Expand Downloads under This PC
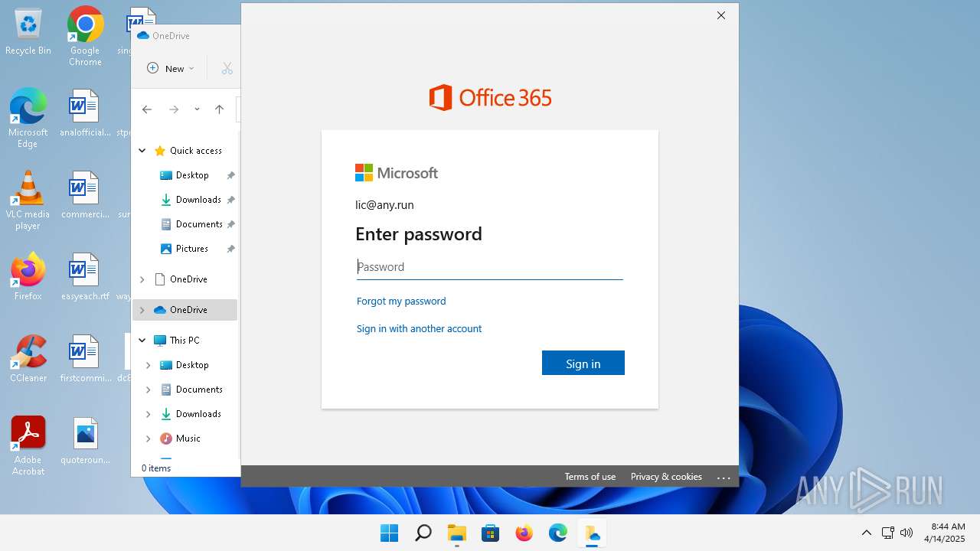Screen dimensions: 980x551 (x=149, y=414)
